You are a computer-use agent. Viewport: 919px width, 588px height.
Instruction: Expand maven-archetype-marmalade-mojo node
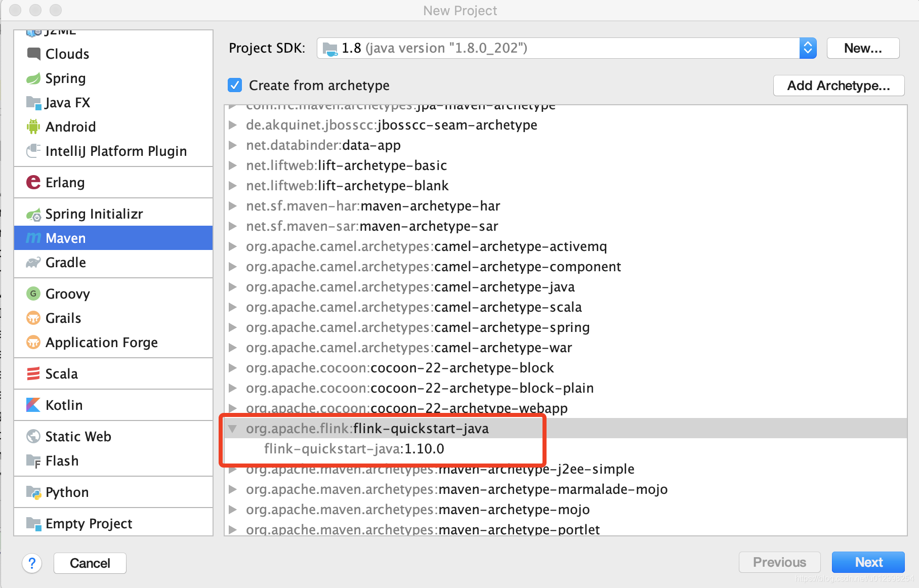point(233,489)
